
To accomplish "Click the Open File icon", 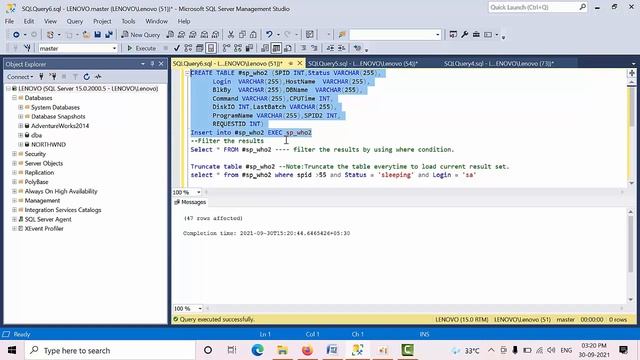I will point(86,35).
